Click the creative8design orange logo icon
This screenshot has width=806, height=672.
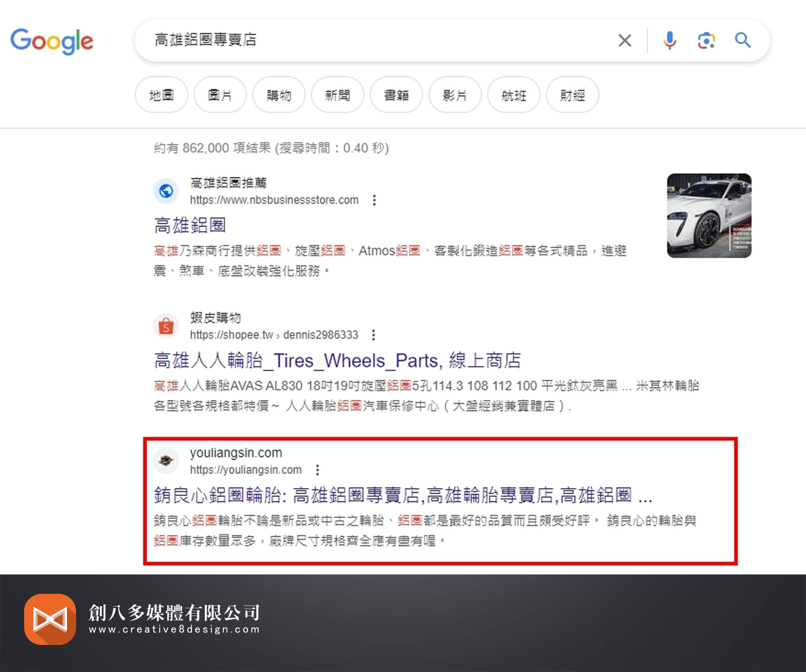pyautogui.click(x=50, y=619)
